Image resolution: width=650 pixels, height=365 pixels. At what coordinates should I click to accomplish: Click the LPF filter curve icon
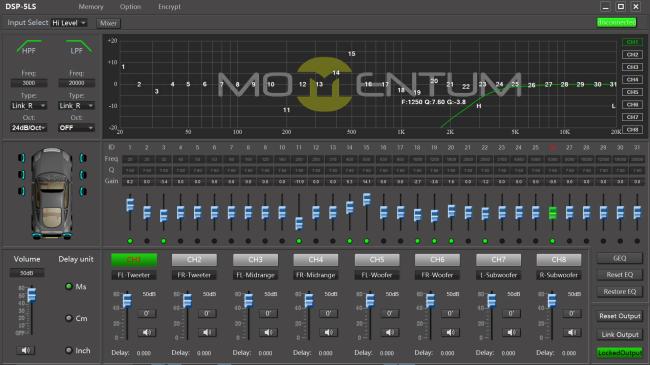pyautogui.click(x=78, y=48)
